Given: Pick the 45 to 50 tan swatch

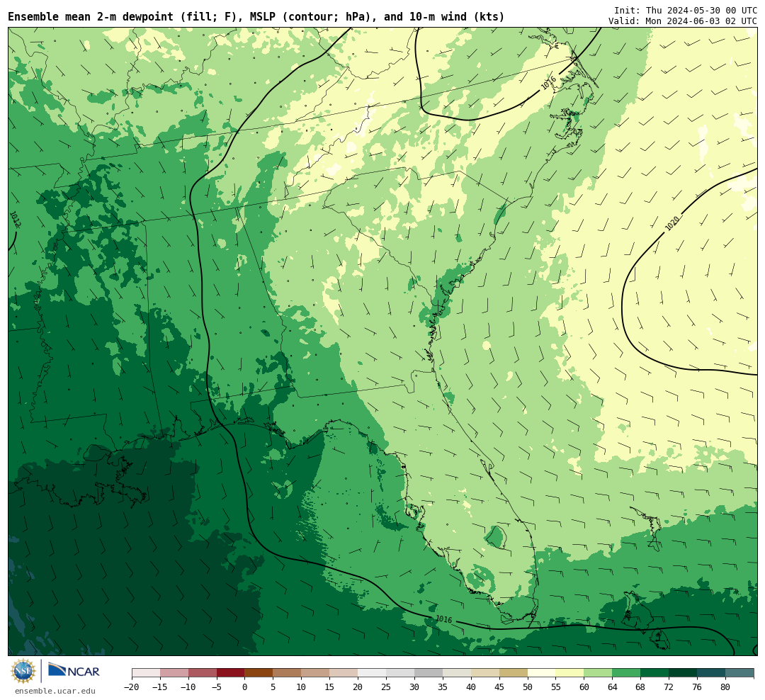Looking at the screenshot, I should click(x=514, y=673).
